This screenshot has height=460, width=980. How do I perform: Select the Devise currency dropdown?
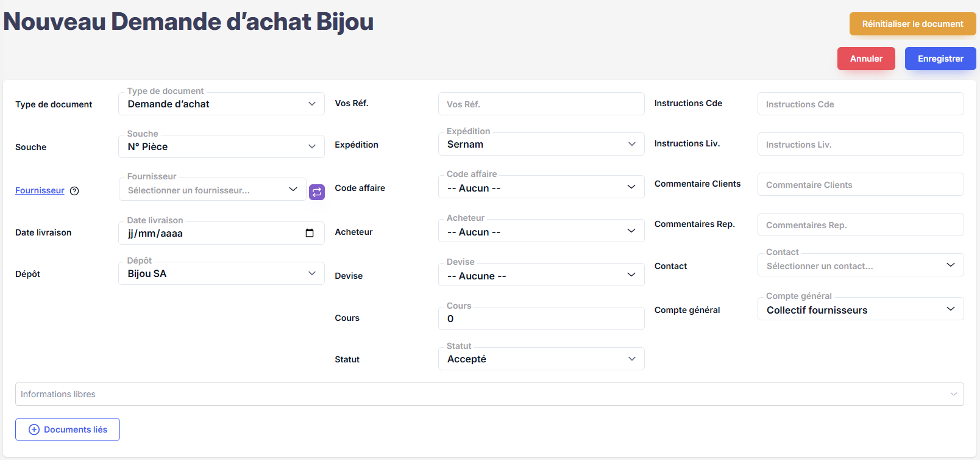(x=541, y=276)
